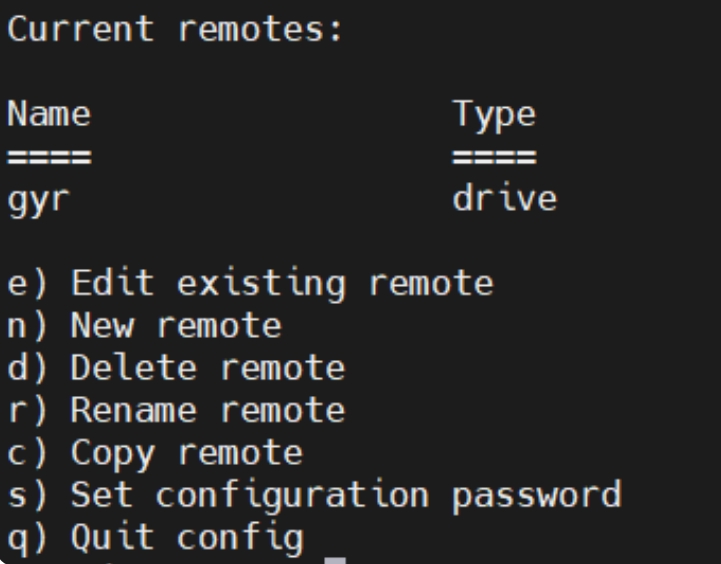Click the 's)' key shortcut label
Screen dimensions: 721x564
(x=27, y=495)
